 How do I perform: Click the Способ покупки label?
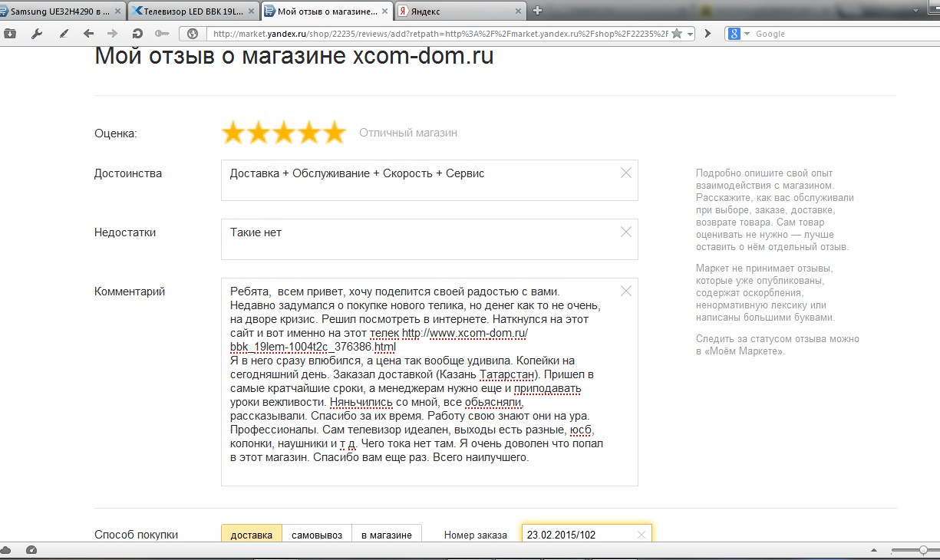click(x=136, y=535)
